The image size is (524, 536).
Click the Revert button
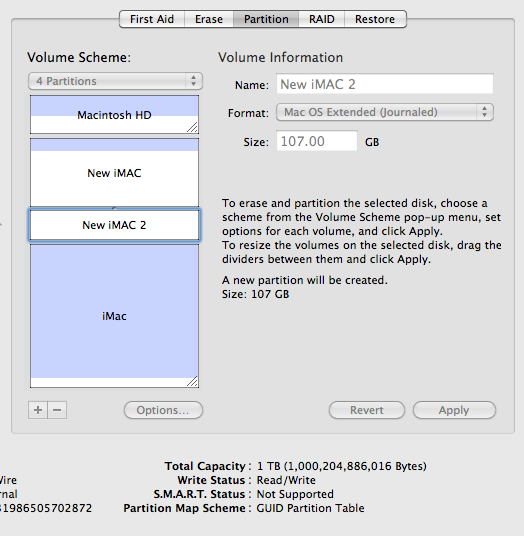click(x=367, y=410)
